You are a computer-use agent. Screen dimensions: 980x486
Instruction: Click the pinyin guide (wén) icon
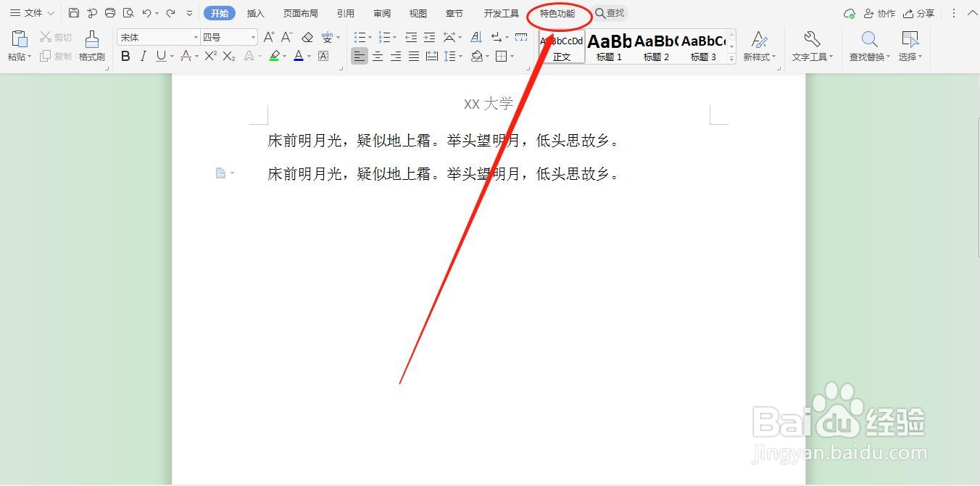coord(328,36)
